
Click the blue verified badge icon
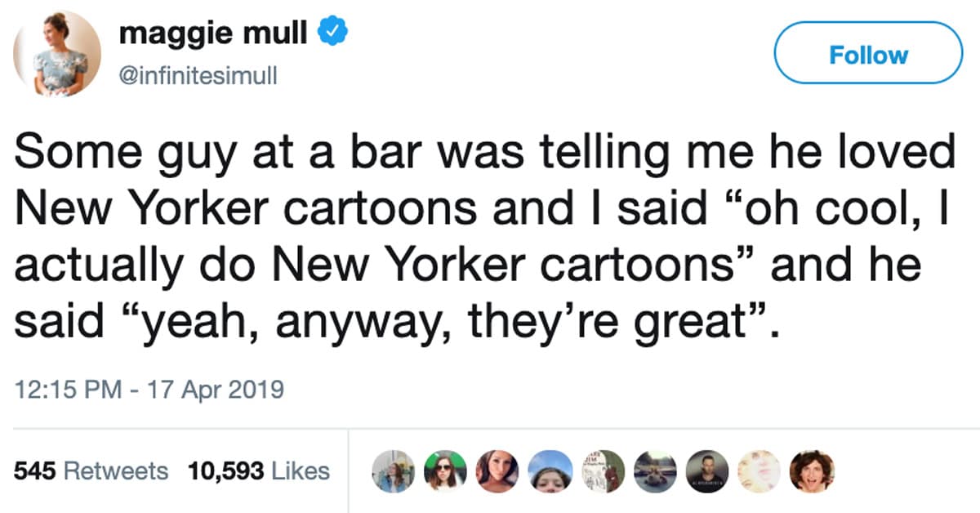[327, 33]
